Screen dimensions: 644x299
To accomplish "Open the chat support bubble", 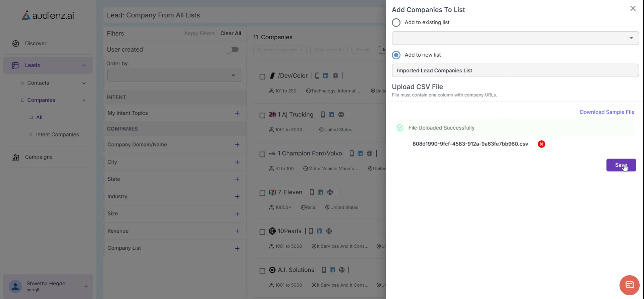I will pos(629,285).
